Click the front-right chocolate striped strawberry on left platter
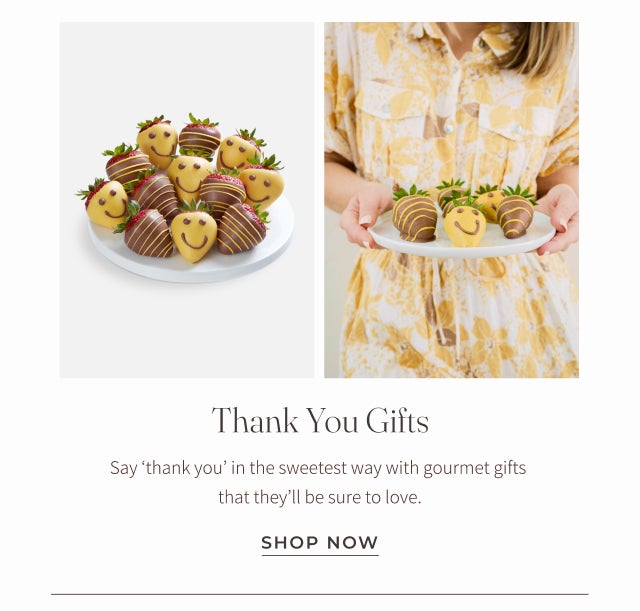The width and height of the screenshot is (640, 611). coord(241,229)
